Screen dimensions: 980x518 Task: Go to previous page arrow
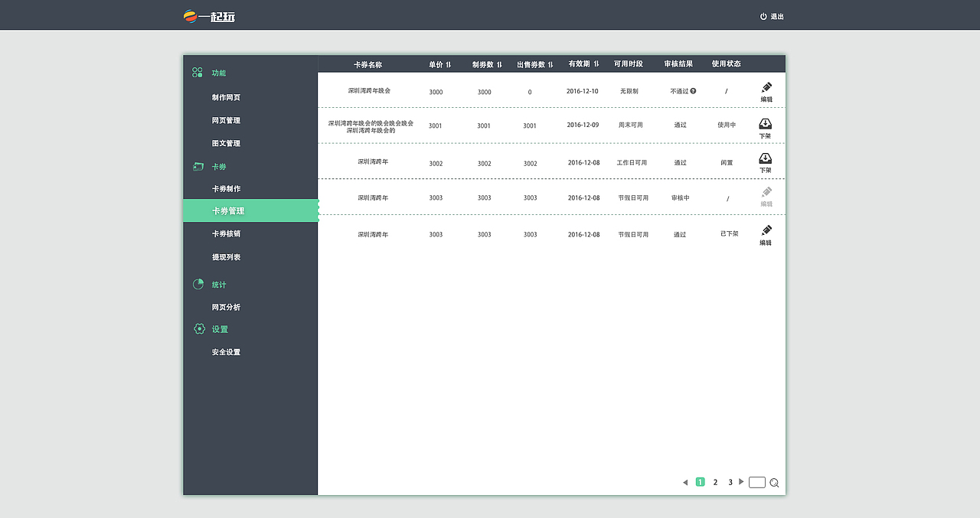pyautogui.click(x=685, y=482)
